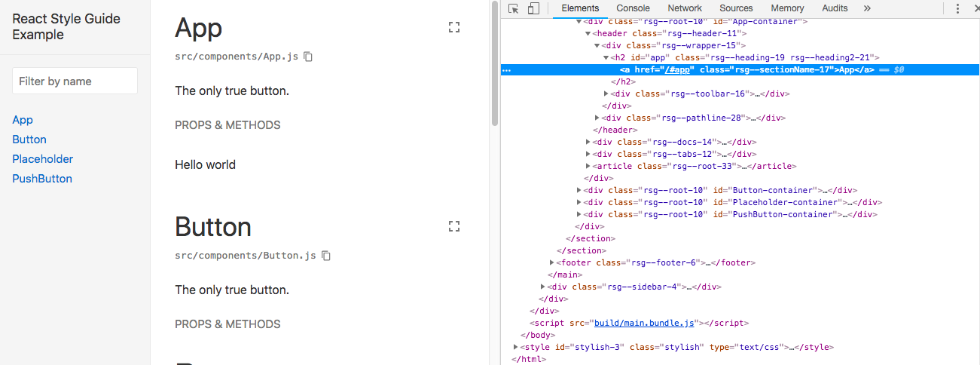Go to PushButton in the sidebar list
Image resolution: width=980 pixels, height=365 pixels.
42,179
